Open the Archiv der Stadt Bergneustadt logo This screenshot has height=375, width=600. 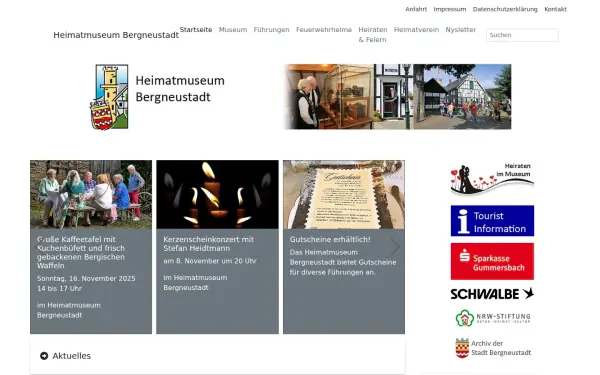[493, 348]
